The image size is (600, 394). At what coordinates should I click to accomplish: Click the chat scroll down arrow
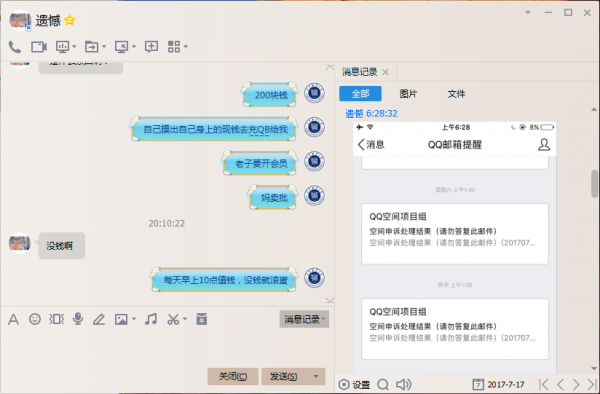coord(329,300)
